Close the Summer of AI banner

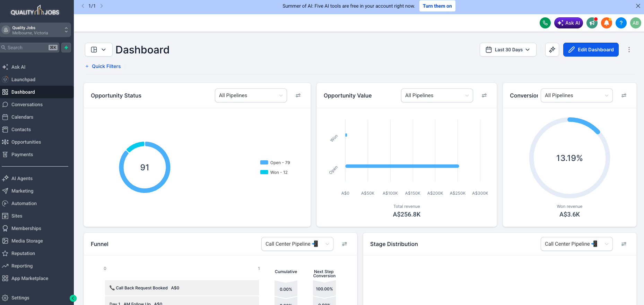click(638, 6)
